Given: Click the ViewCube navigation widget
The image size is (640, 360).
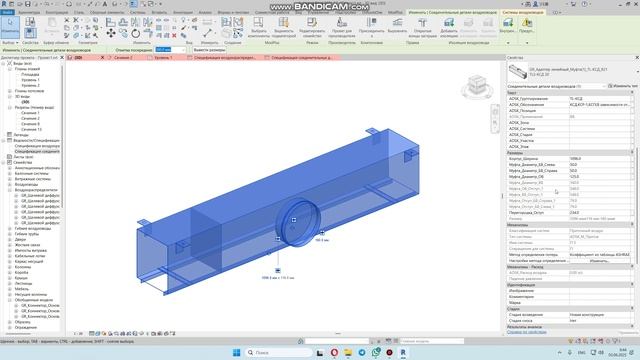Looking at the screenshot, I should click(x=476, y=87).
